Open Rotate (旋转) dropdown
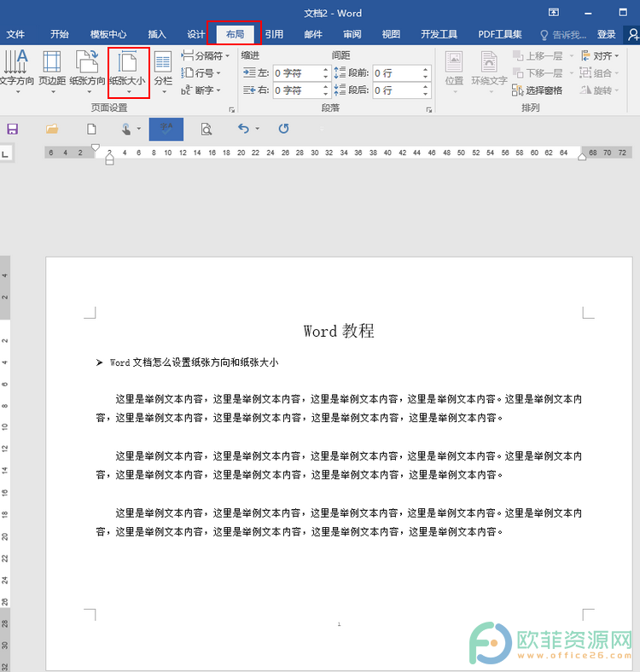 [x=599, y=90]
